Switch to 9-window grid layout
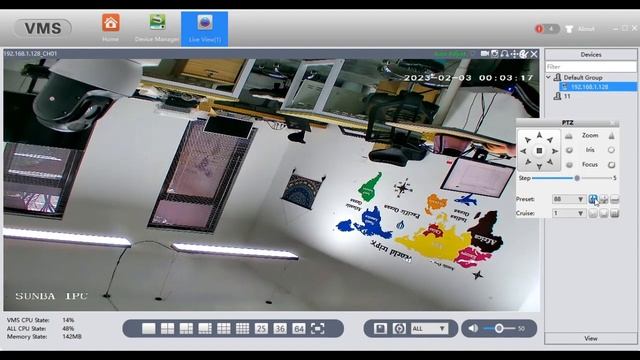Image resolution: width=640 pixels, height=360 pixels. click(224, 329)
